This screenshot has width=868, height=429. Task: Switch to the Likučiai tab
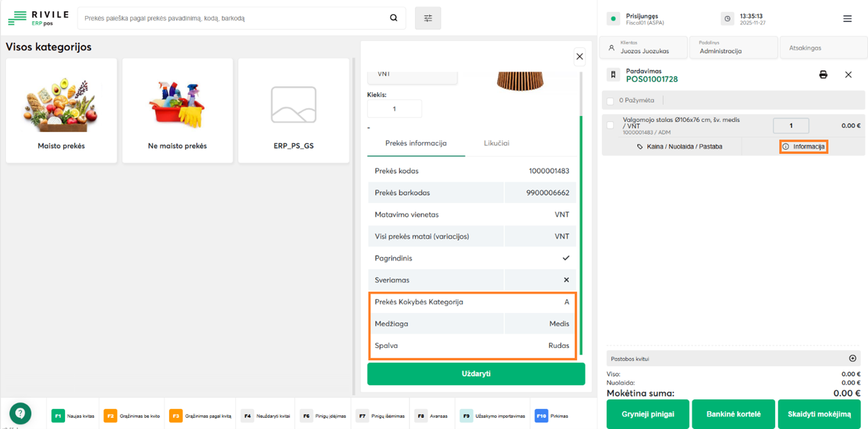pyautogui.click(x=496, y=144)
